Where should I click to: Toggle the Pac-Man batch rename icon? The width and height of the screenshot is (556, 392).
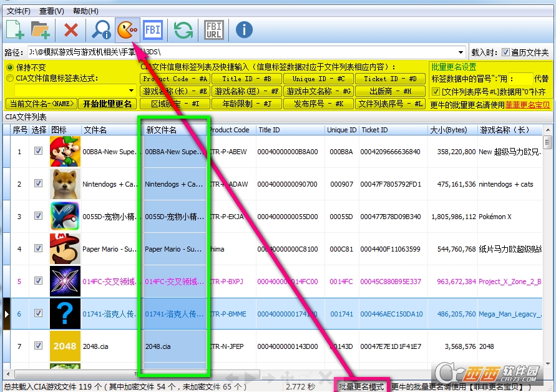pyautogui.click(x=127, y=30)
